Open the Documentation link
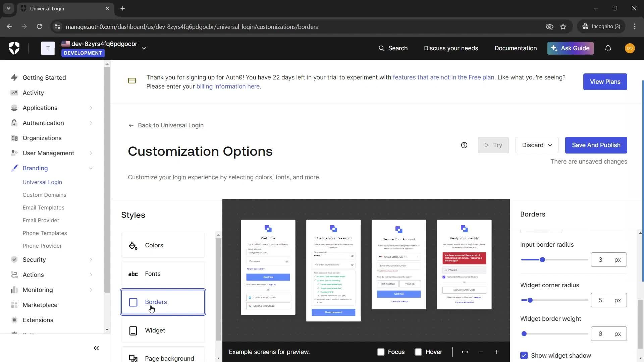The image size is (644, 362). pos(516,48)
